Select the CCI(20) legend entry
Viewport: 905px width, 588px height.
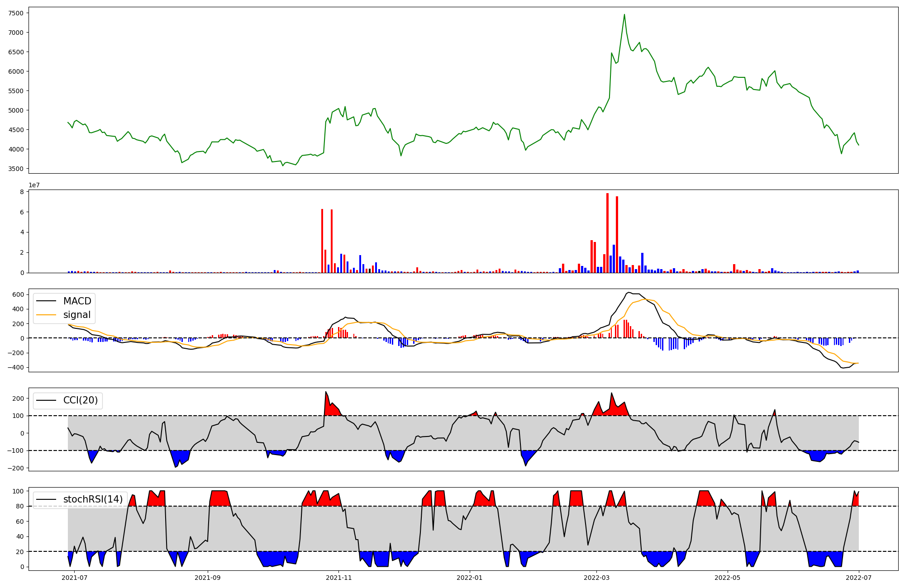[x=81, y=401]
